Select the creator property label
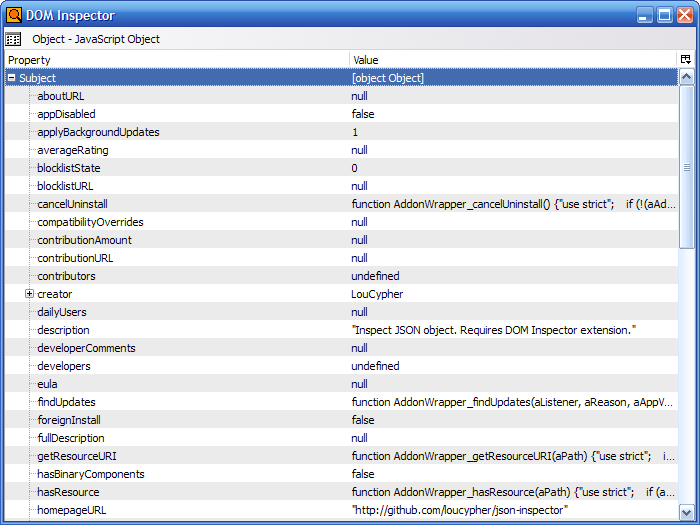This screenshot has width=700, height=525. [x=54, y=294]
